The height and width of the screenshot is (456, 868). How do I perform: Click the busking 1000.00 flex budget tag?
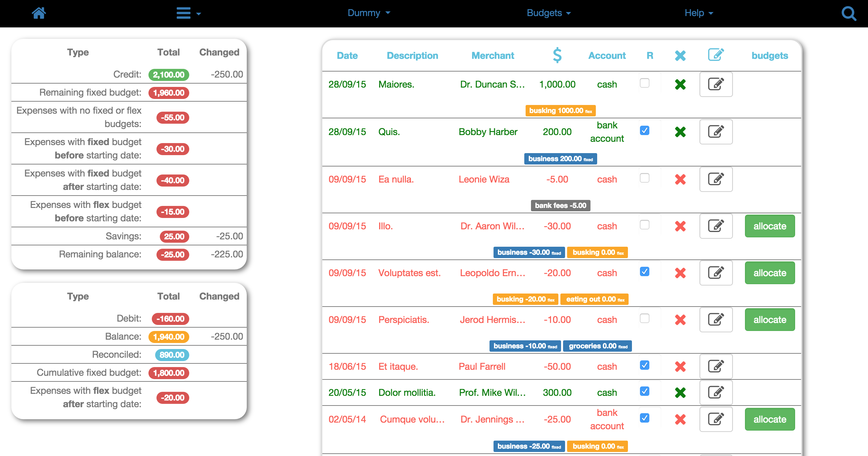pos(560,111)
